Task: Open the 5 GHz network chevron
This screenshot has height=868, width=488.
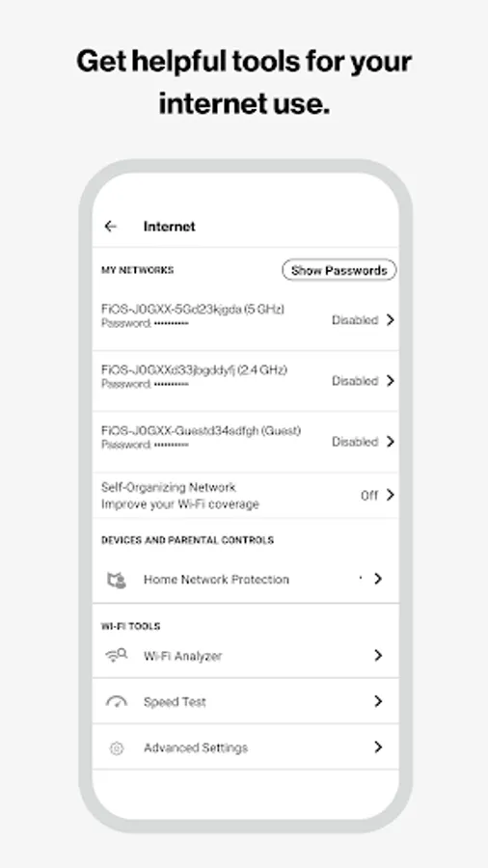Action: [390, 320]
